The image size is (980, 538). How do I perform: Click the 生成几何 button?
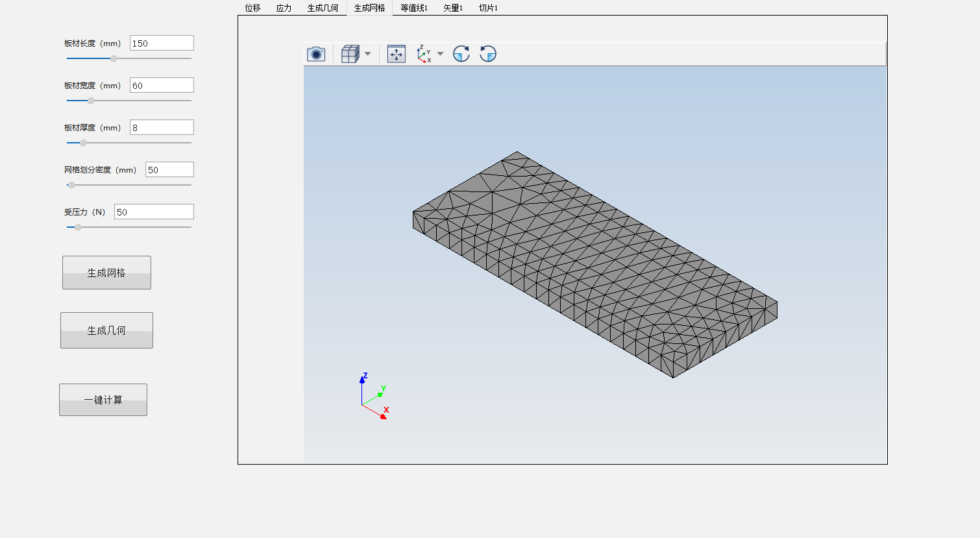click(x=106, y=330)
